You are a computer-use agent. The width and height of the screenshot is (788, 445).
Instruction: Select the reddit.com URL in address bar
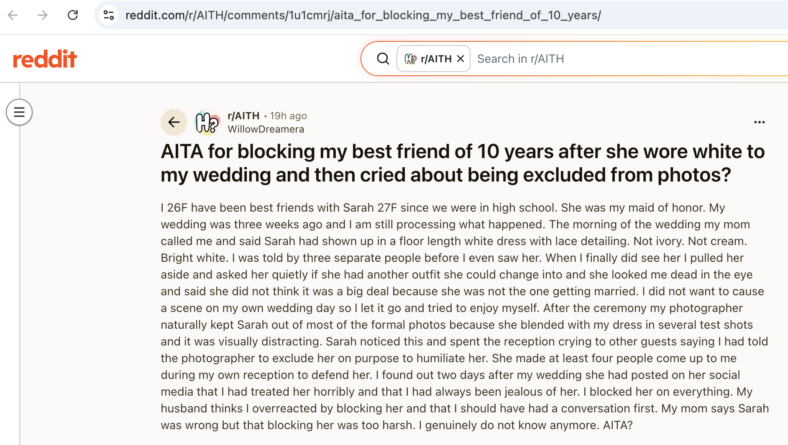[x=363, y=15]
